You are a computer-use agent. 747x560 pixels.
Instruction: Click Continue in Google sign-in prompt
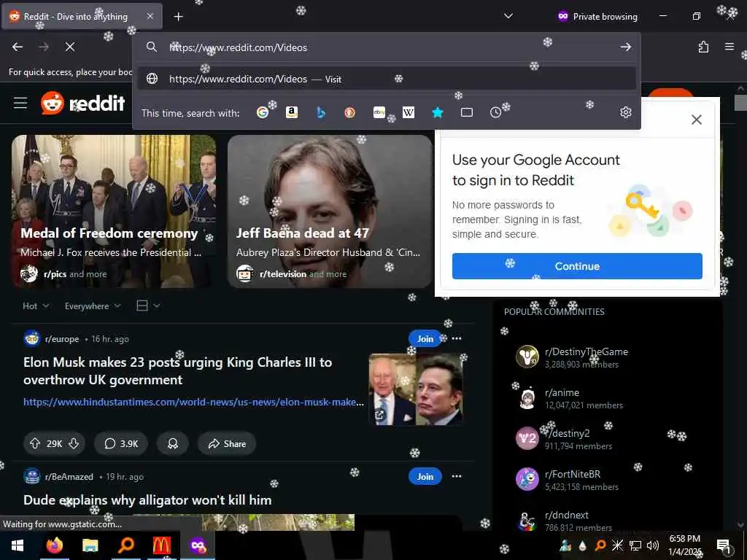[577, 265]
